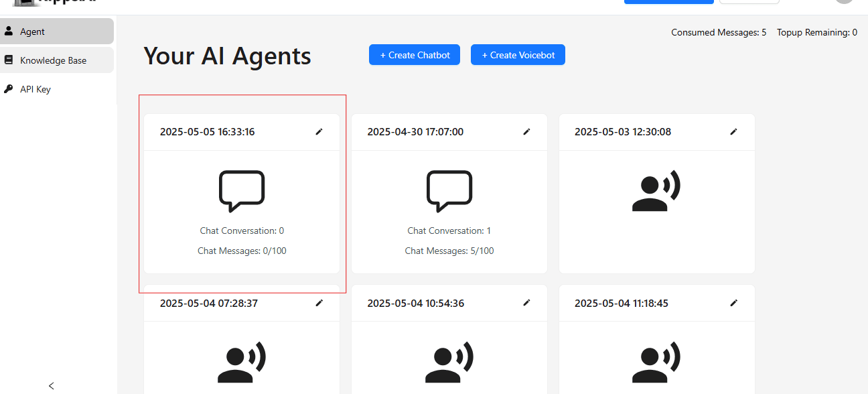The image size is (868, 394).
Task: Click the voicebot speaker icon on the 2025-05-03 card
Action: (x=656, y=190)
